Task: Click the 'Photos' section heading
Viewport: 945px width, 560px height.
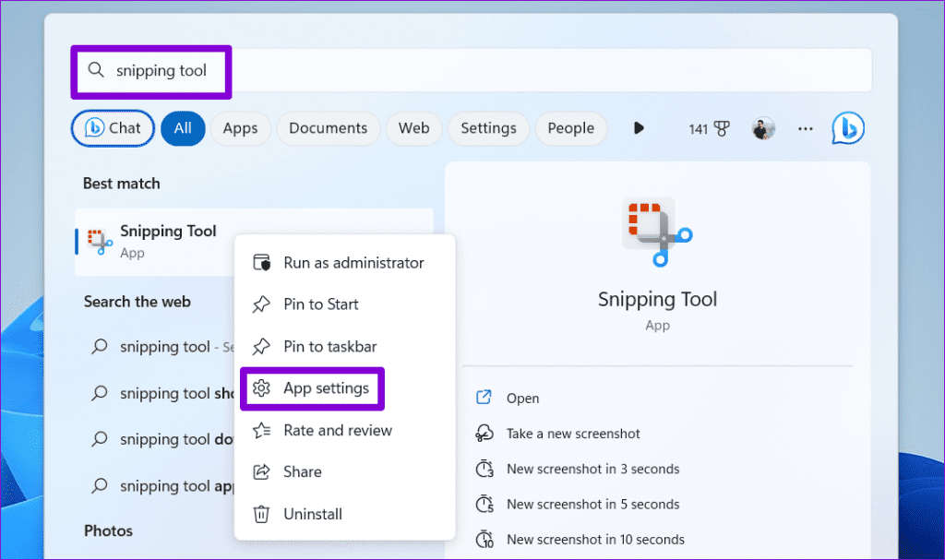Action: click(109, 531)
